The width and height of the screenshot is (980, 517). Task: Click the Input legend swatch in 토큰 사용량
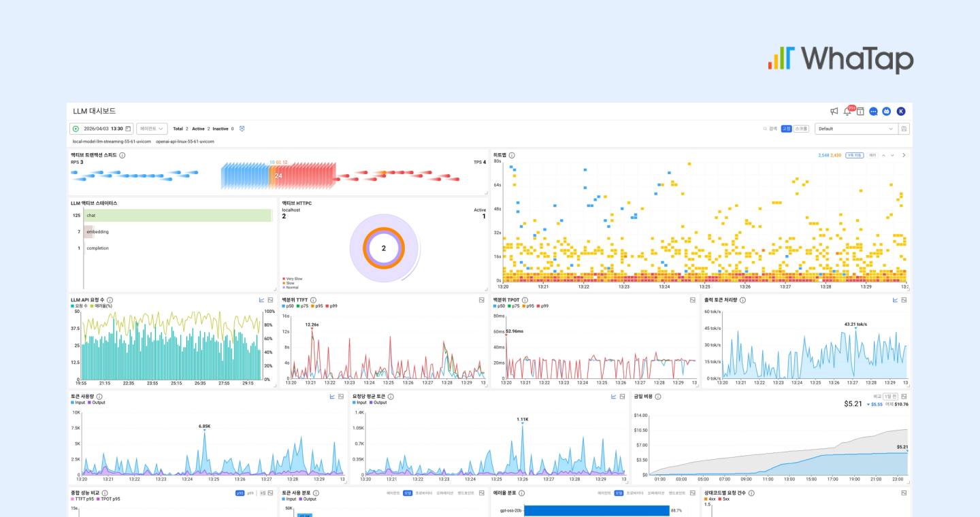(73, 403)
